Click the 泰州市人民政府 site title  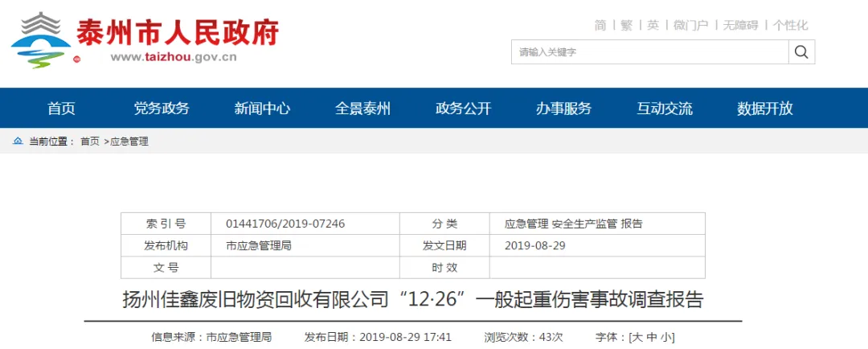(x=178, y=32)
